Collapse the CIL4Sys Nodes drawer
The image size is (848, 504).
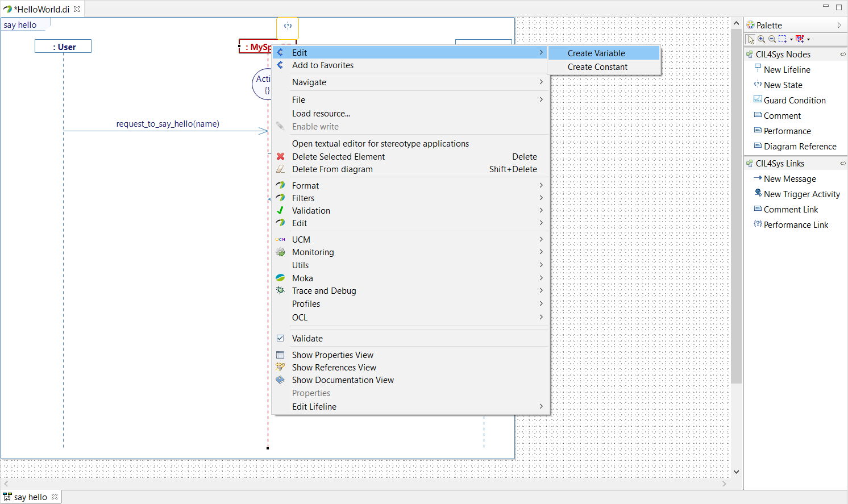click(x=783, y=55)
